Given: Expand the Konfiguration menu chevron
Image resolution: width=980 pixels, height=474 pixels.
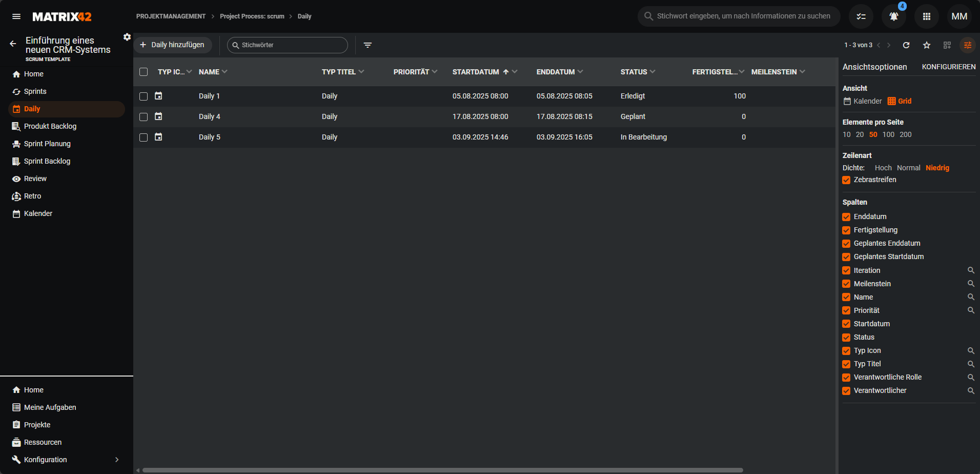Looking at the screenshot, I should point(117,460).
